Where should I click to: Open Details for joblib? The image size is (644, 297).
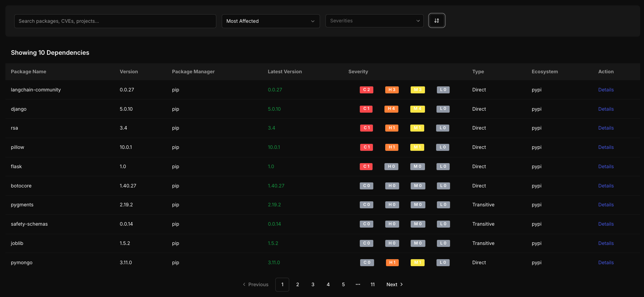pos(606,243)
